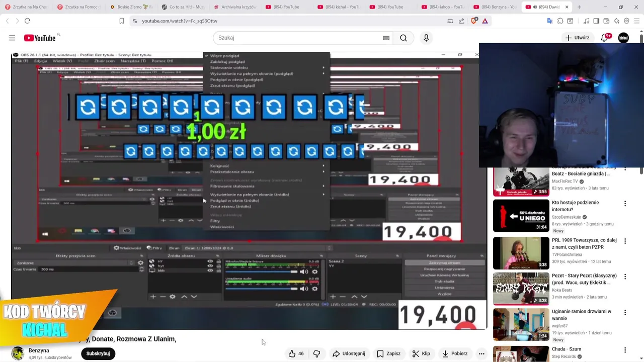
Task: Open the Brave Wallet icon
Action: coord(606,21)
